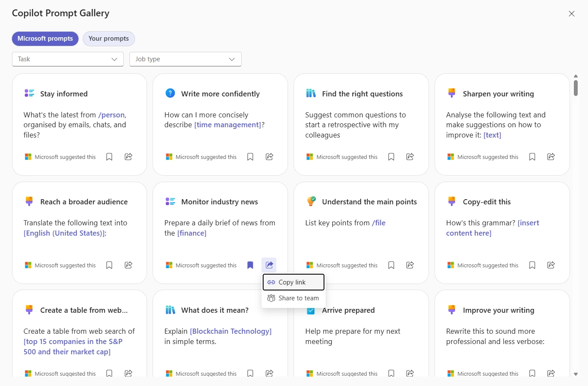The height and width of the screenshot is (386, 588).
Task: Select the Find the right questions title
Action: tap(363, 94)
